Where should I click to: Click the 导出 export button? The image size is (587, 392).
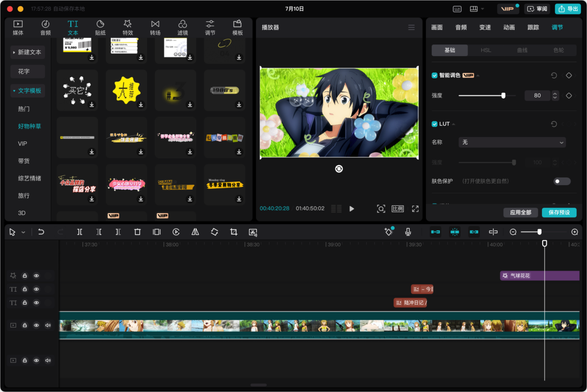(568, 9)
